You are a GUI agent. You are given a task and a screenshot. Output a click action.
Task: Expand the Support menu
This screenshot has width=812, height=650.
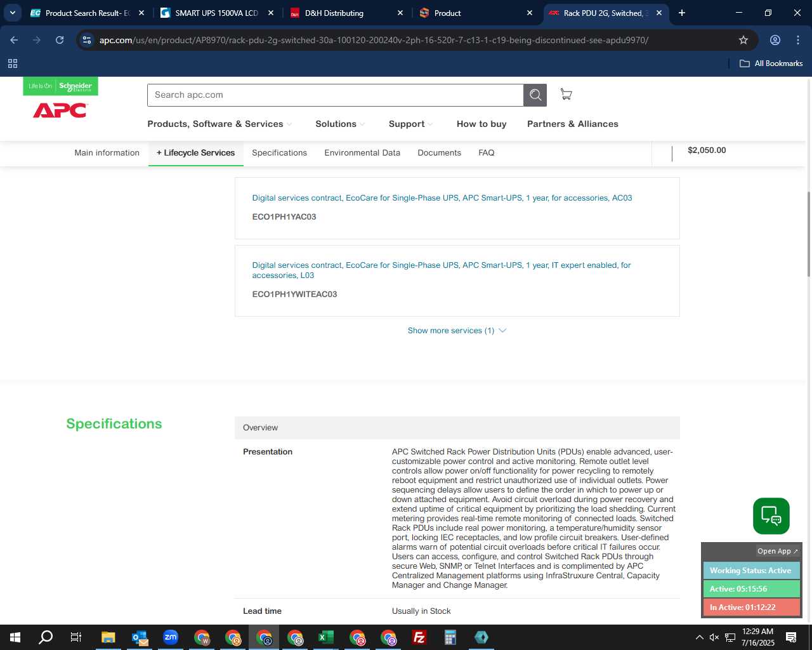(x=410, y=124)
